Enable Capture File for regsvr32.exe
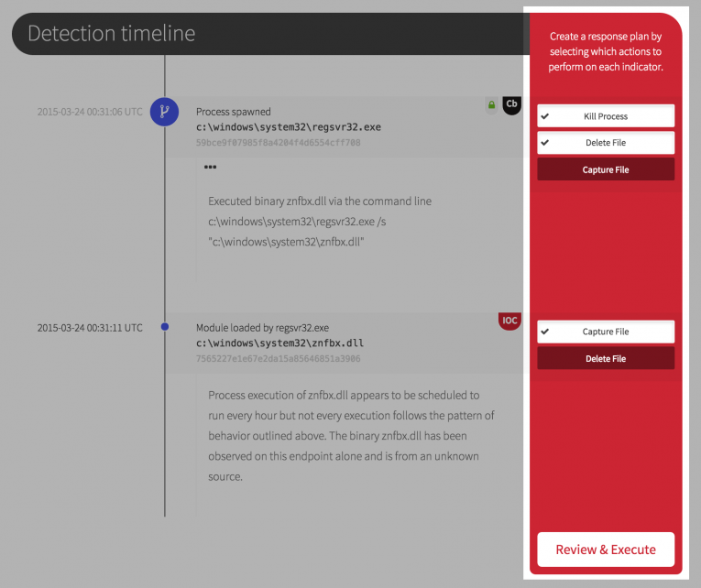The image size is (701, 588). [x=606, y=169]
